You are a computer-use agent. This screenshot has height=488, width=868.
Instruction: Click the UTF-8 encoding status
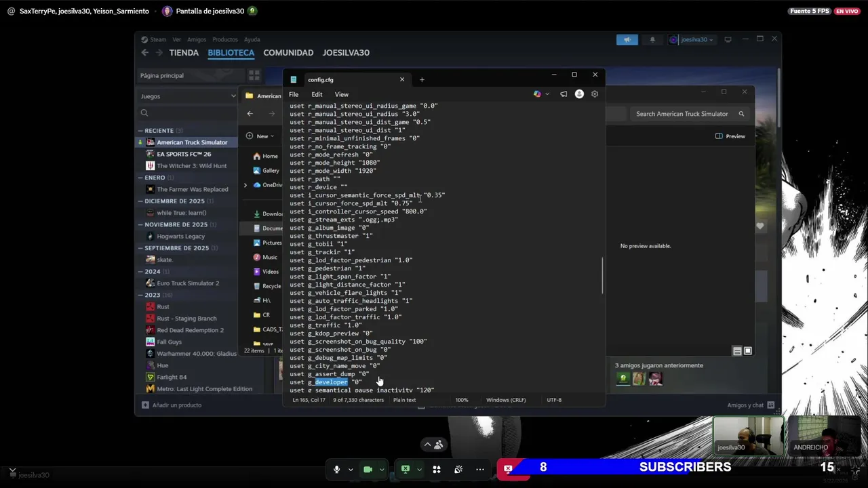pyautogui.click(x=554, y=400)
